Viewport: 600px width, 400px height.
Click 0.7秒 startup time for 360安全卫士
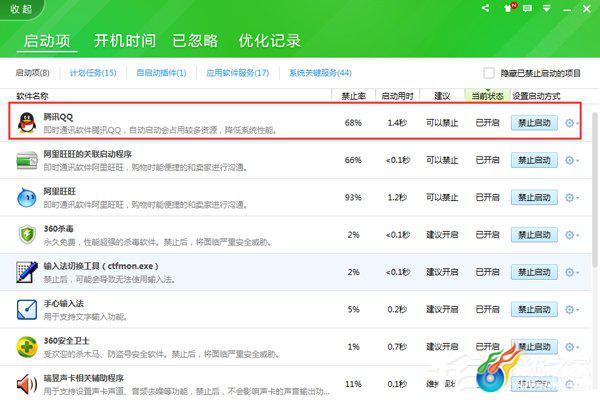pyautogui.click(x=397, y=347)
